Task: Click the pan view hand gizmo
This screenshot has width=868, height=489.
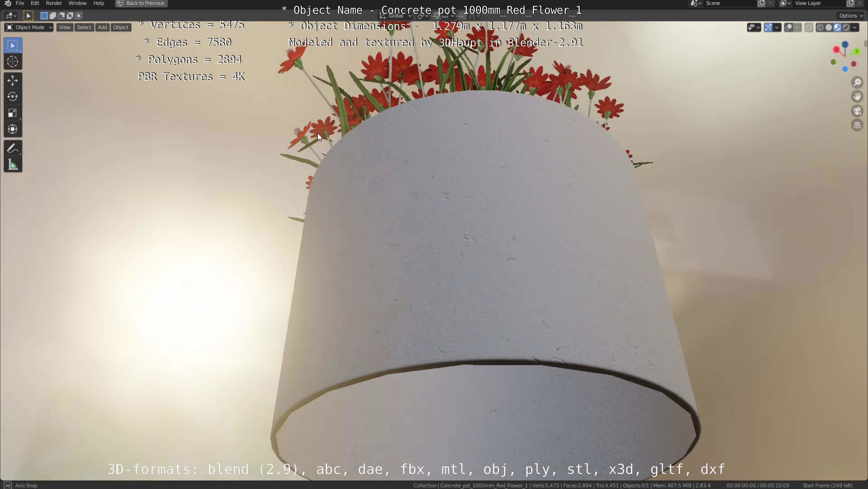Action: click(x=857, y=97)
